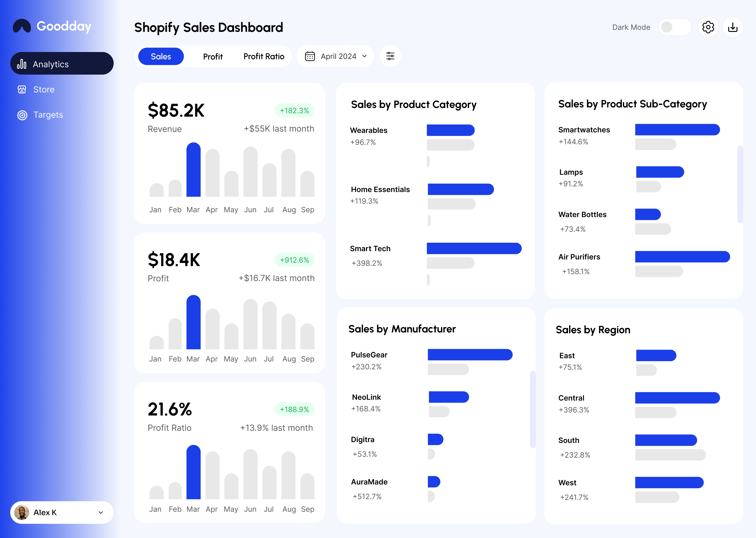
Task: Open settings with the gear icon
Action: pos(708,27)
